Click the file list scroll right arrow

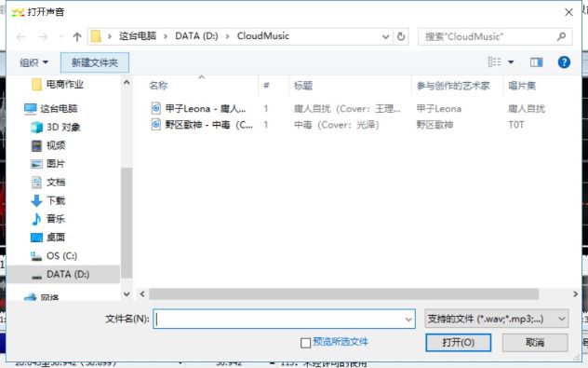click(x=575, y=294)
